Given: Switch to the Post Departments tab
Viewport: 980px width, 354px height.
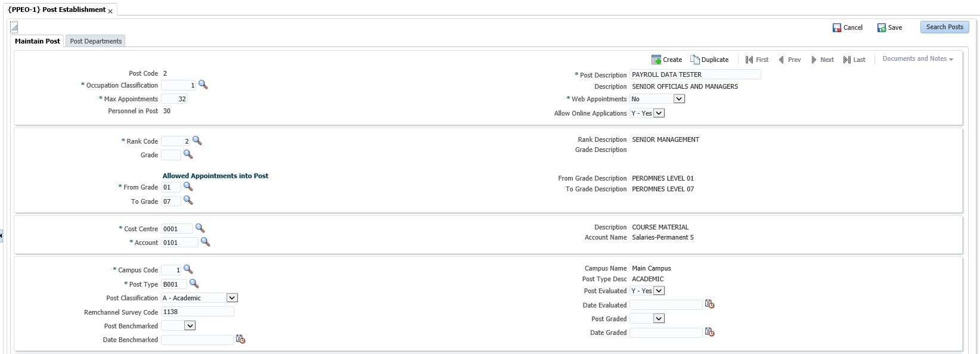Looking at the screenshot, I should point(95,41).
